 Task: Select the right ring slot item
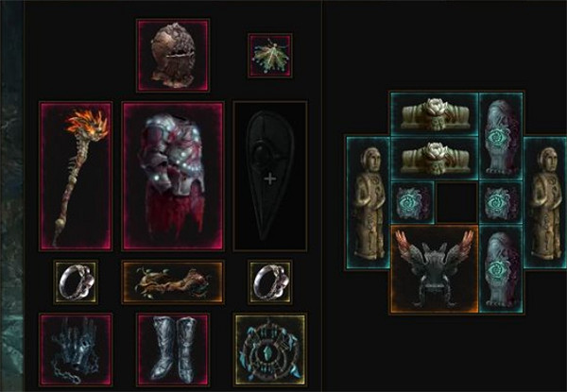(x=270, y=282)
